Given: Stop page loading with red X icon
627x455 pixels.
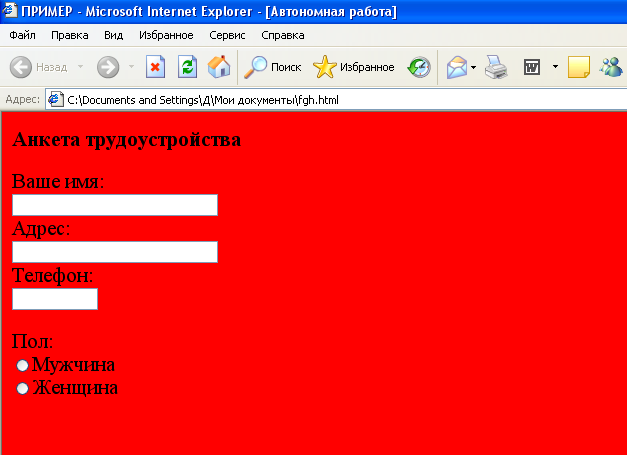Looking at the screenshot, I should (x=155, y=67).
